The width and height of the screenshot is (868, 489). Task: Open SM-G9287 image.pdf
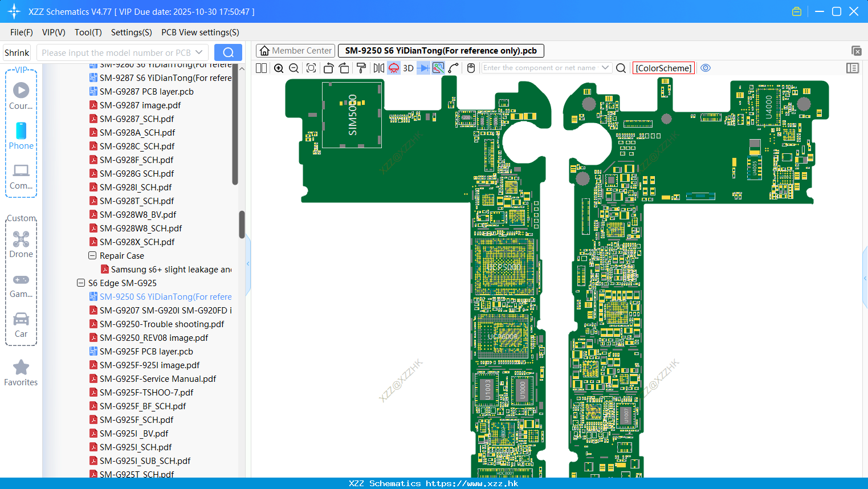click(140, 105)
